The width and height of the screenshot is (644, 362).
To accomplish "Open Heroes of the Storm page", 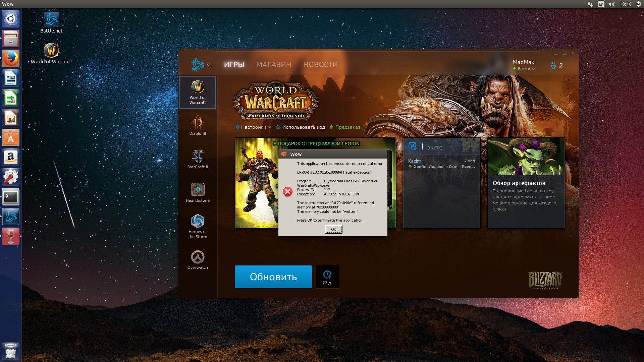I will (198, 226).
